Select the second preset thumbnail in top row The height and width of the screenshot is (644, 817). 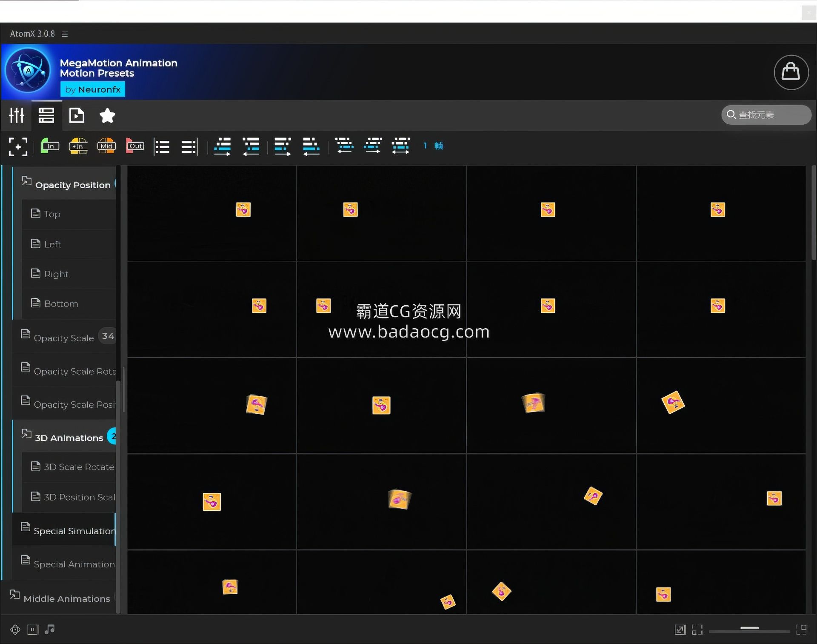(x=381, y=213)
